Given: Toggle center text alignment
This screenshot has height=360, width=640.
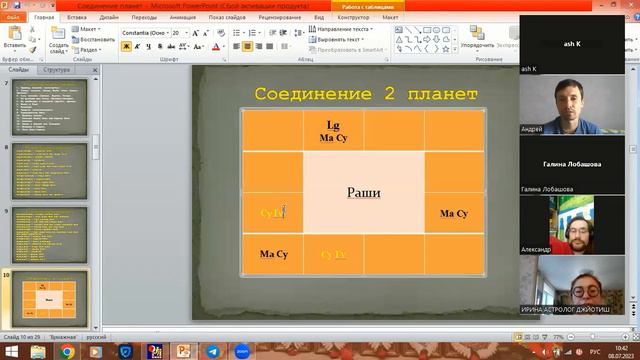Looking at the screenshot, I should click(247, 47).
